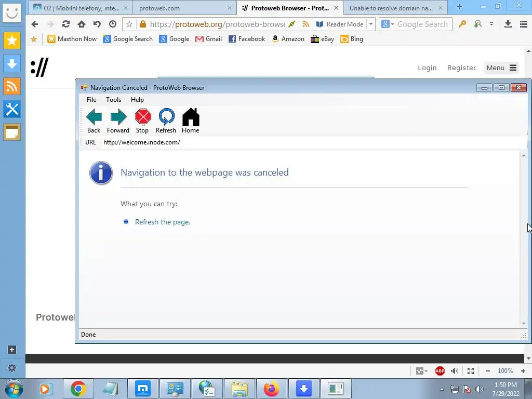Image resolution: width=532 pixels, height=399 pixels.
Task: Open File menu in ProtoWeb Browser
Action: pos(91,100)
